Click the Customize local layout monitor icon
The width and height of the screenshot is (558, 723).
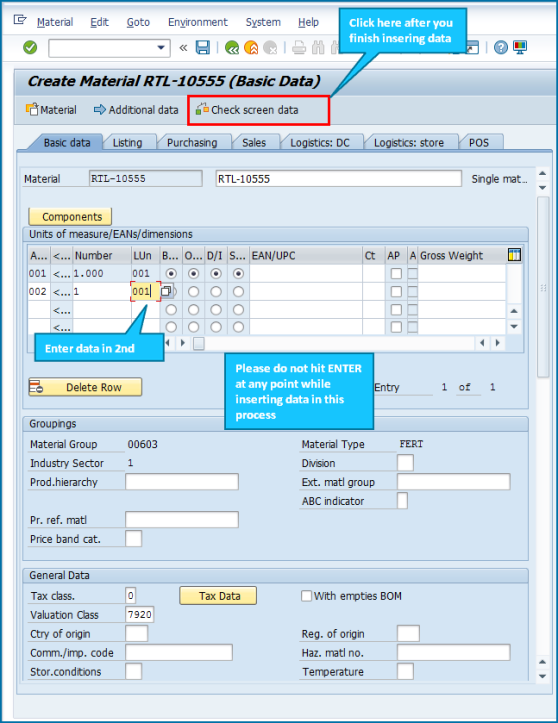tap(520, 47)
